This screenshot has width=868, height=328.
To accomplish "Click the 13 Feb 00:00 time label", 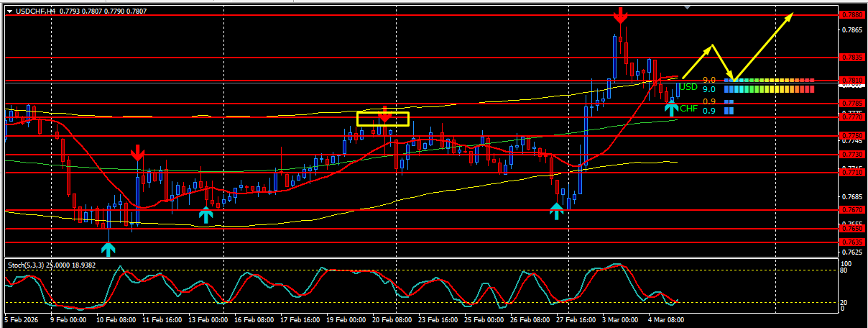I will pyautogui.click(x=208, y=319).
